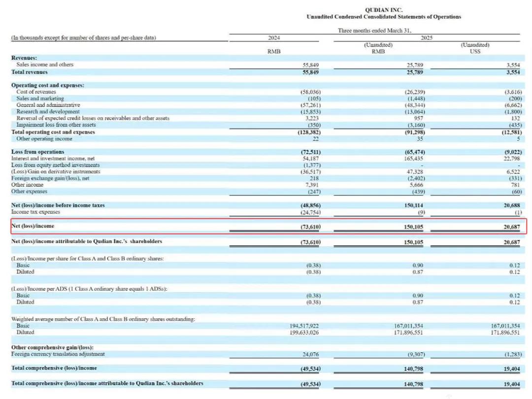532x399 pixels.
Task: Select the 'Loss from operations' row label
Action: coord(37,152)
